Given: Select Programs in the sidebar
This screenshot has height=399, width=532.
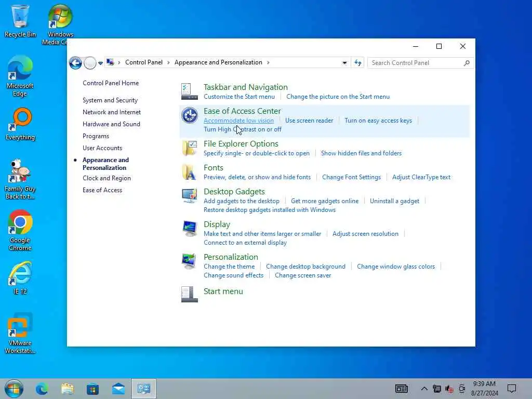Looking at the screenshot, I should coord(96,136).
